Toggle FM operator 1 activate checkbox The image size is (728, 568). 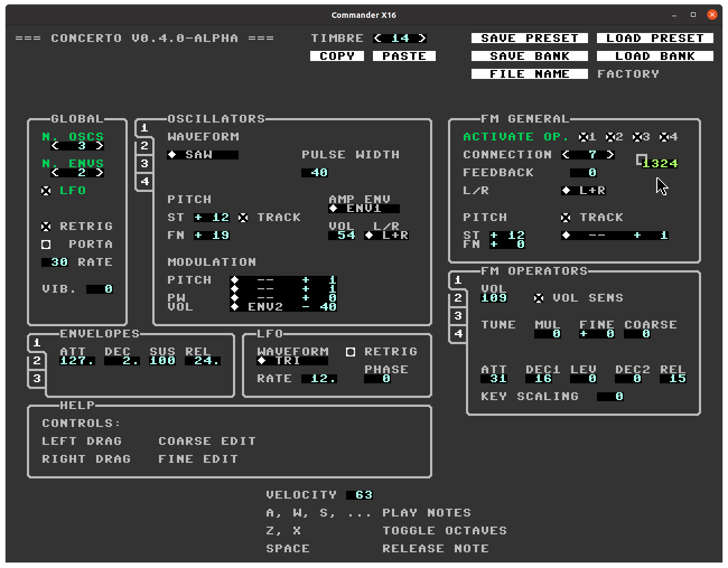[584, 137]
